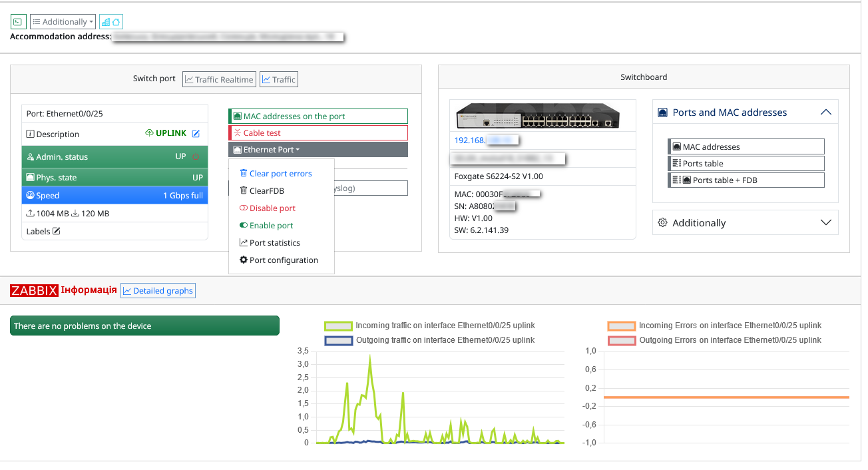This screenshot has height=470, width=868.
Task: Open the switch IP address link
Action: [486, 140]
